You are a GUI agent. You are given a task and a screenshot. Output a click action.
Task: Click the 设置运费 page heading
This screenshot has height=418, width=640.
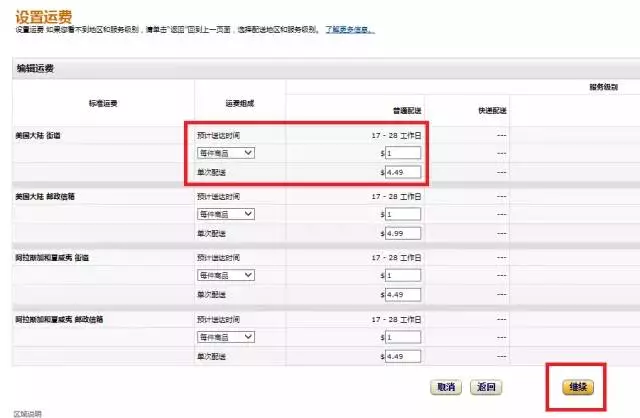tap(44, 17)
